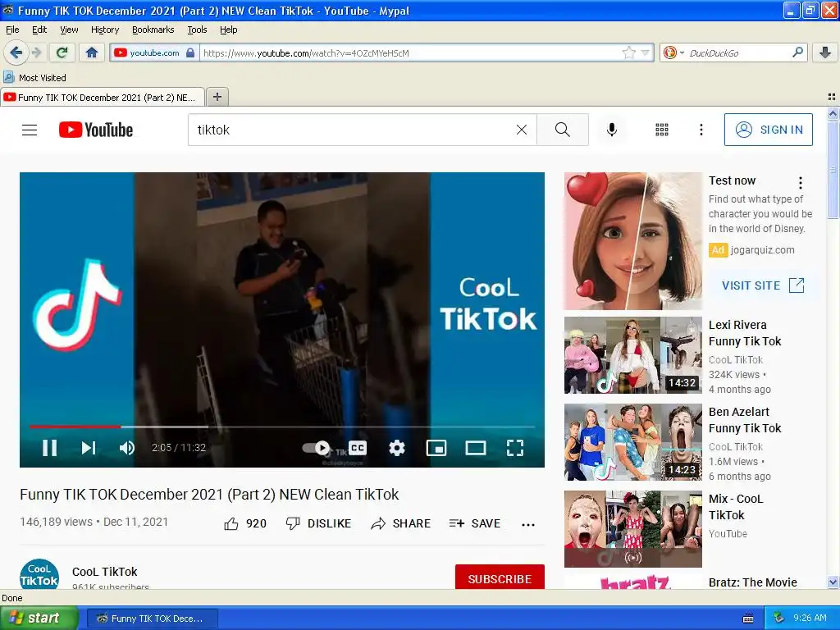Open the Disney character quiz ad thumbnail
840x630 pixels.
(632, 241)
